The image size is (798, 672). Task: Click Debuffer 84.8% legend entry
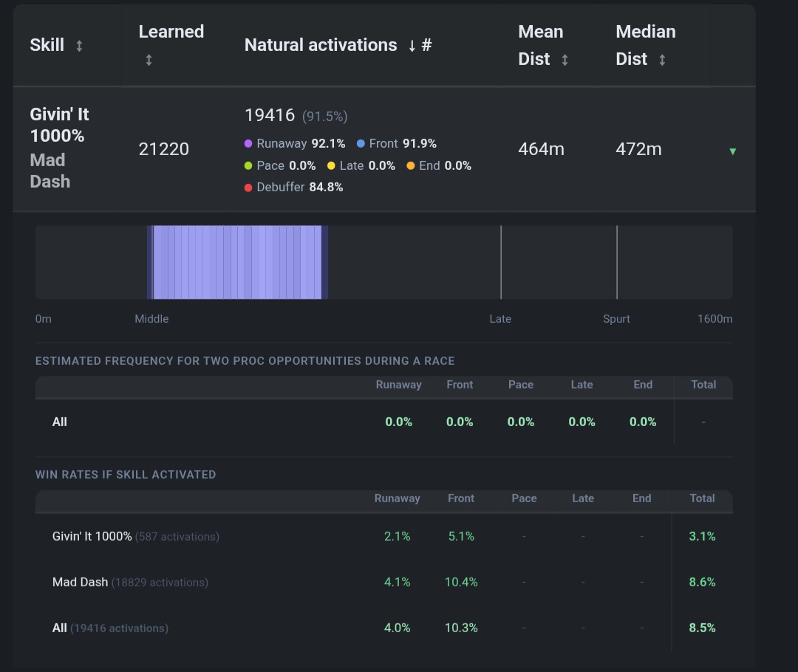(293, 188)
